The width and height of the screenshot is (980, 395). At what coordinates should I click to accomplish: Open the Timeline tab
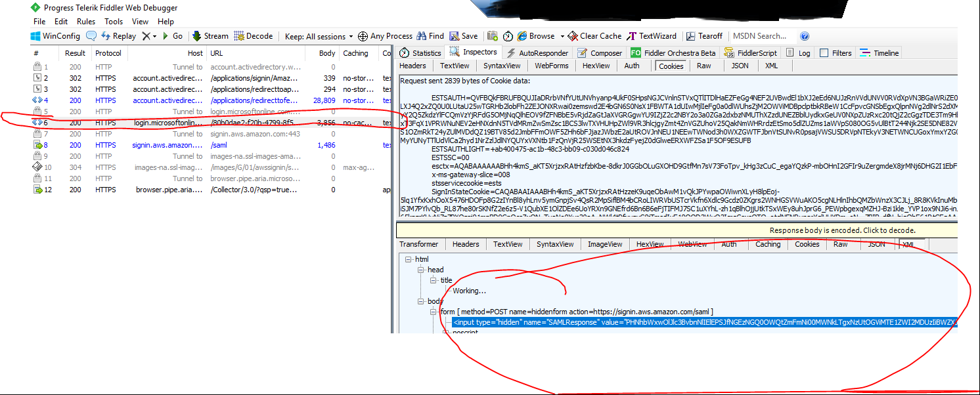click(879, 53)
